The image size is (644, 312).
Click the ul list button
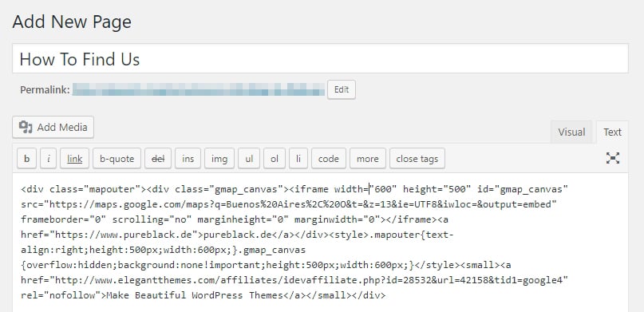(249, 159)
